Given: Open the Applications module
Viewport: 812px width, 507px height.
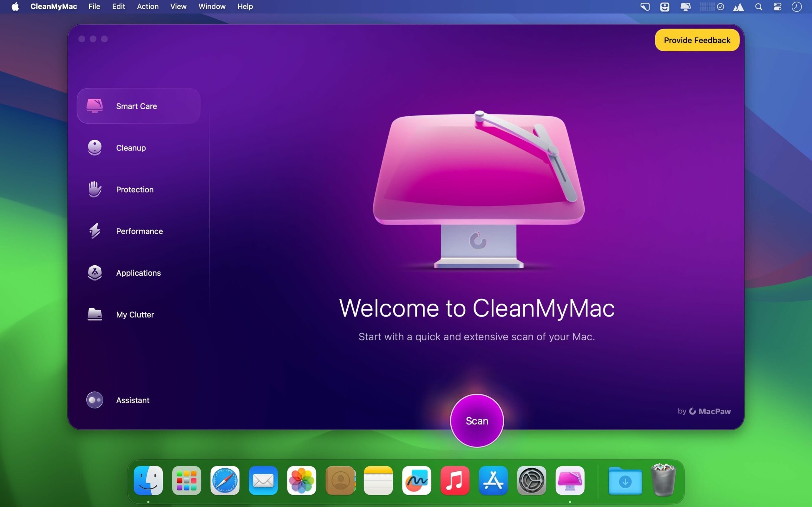Looking at the screenshot, I should (138, 273).
